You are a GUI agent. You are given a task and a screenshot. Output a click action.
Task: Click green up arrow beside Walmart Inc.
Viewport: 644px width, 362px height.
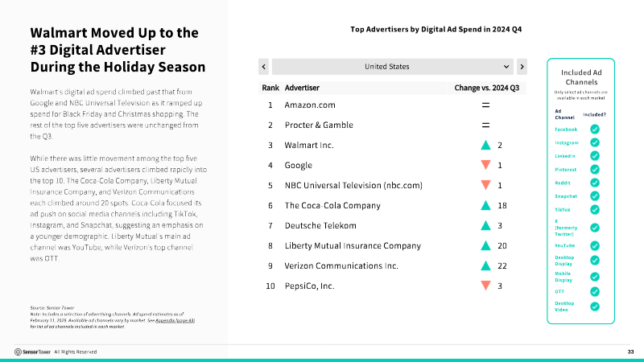[485, 146]
